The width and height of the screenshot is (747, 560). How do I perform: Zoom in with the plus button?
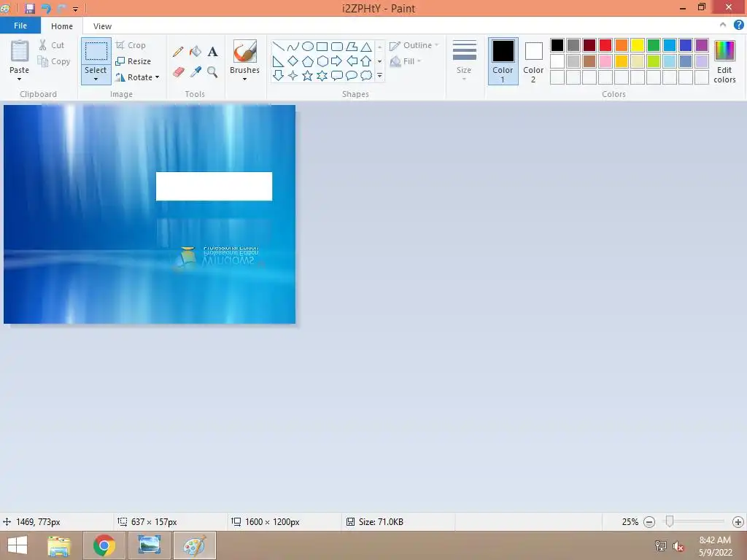(x=738, y=522)
